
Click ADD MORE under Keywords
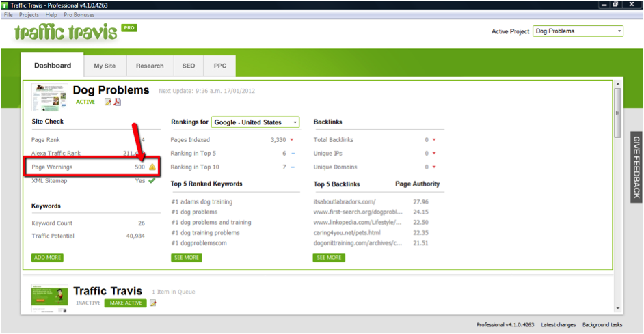coord(47,258)
